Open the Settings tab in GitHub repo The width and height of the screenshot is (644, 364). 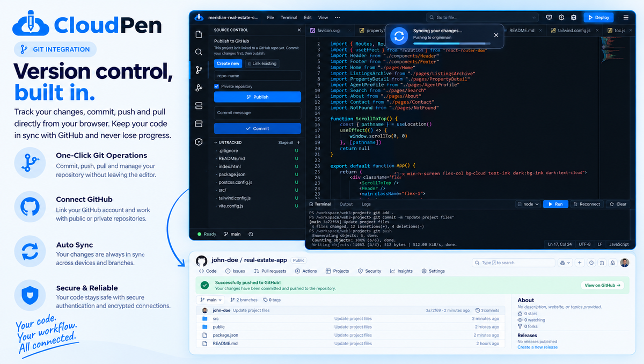[433, 271]
